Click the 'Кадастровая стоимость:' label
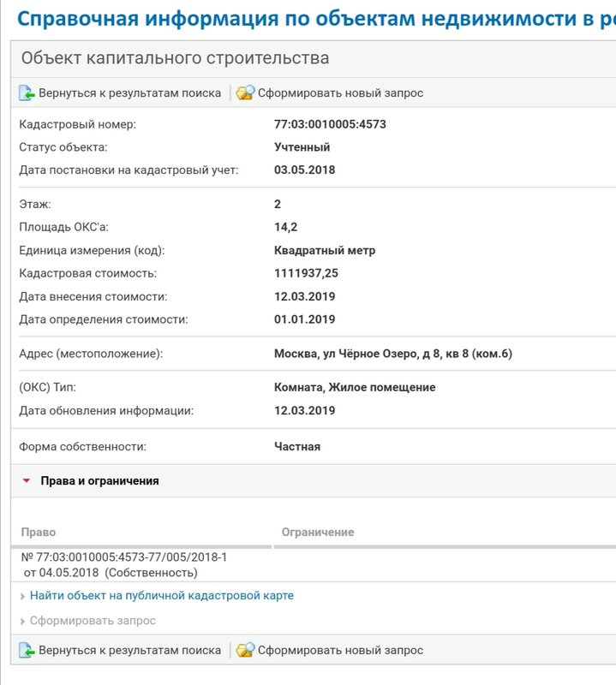The image size is (616, 685). tap(88, 273)
